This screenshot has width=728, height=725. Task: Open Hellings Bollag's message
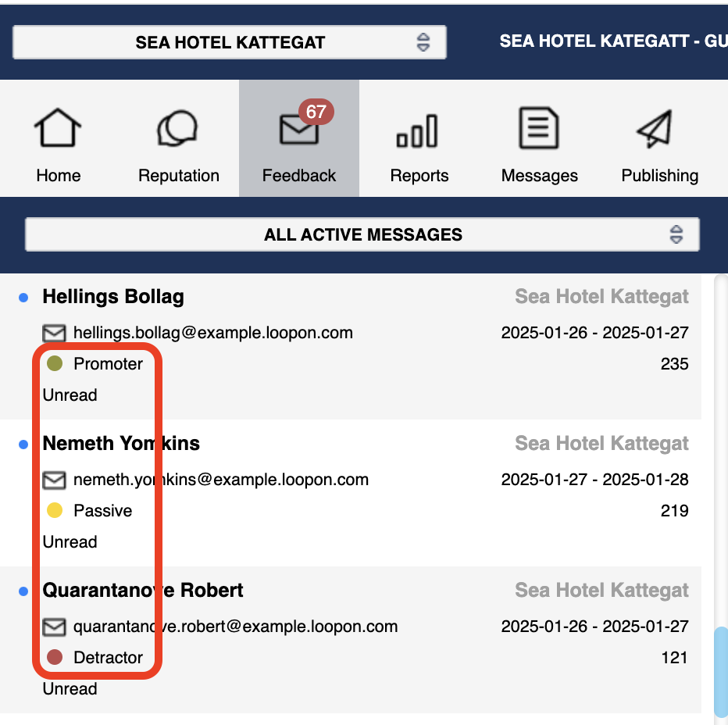(x=114, y=297)
